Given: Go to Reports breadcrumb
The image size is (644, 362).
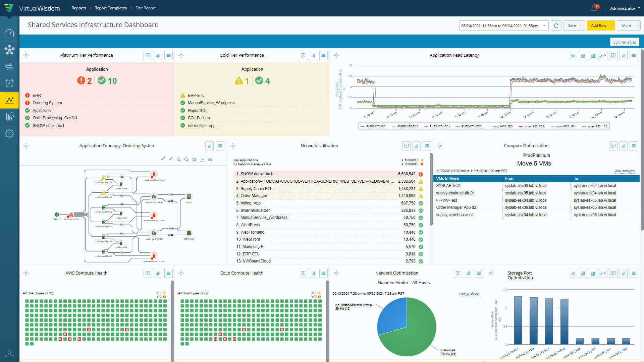Looking at the screenshot, I should (78, 8).
